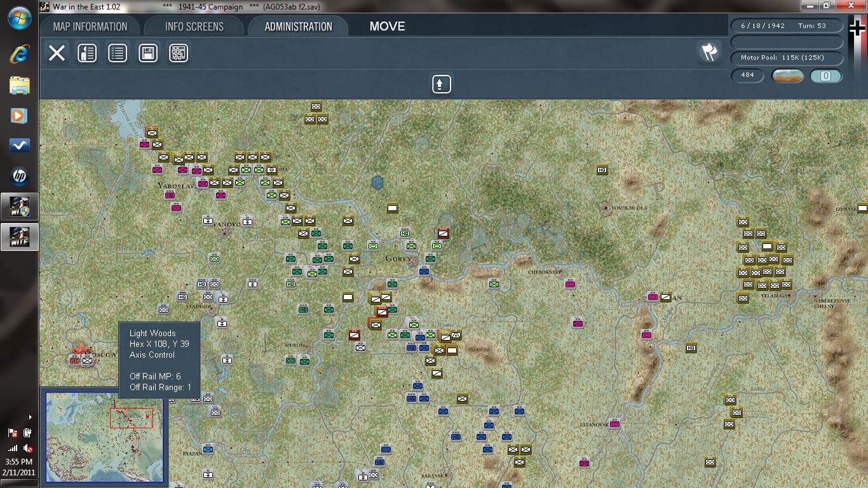868x488 pixels.
Task: Click the up-arrow collapse toolbar button
Action: [x=442, y=84]
